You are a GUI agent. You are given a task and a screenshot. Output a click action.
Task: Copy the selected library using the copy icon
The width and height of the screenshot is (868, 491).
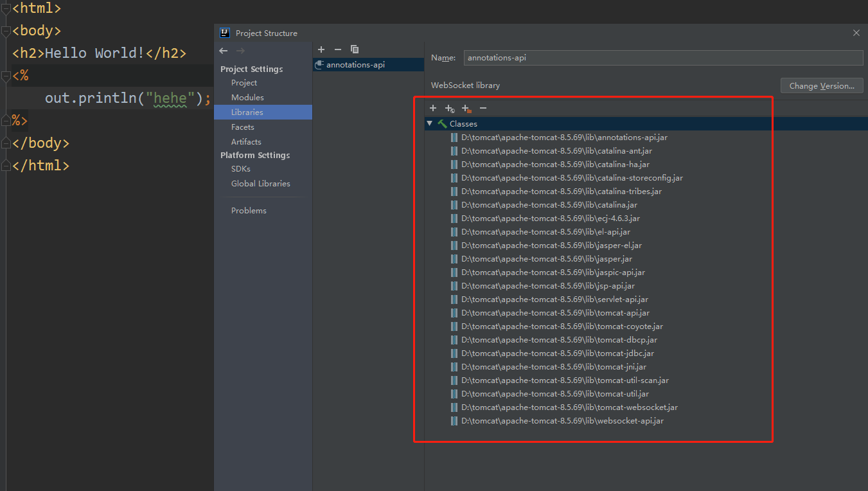tap(355, 49)
